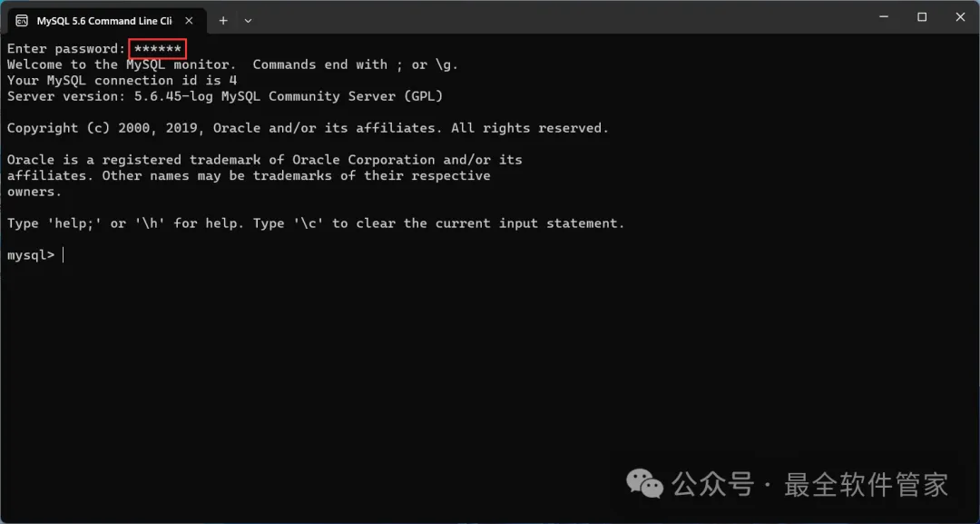Click the Oracle copyright notice line
Viewport: 980px width, 524px height.
click(308, 128)
